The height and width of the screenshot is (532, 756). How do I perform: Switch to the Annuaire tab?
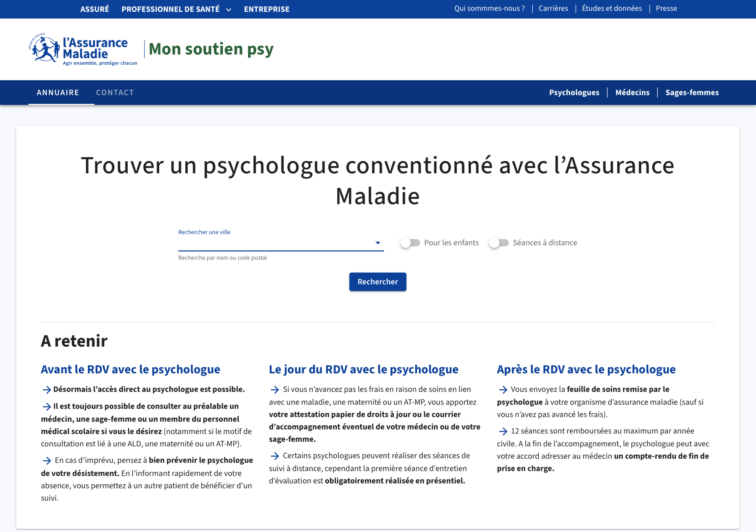click(x=58, y=92)
